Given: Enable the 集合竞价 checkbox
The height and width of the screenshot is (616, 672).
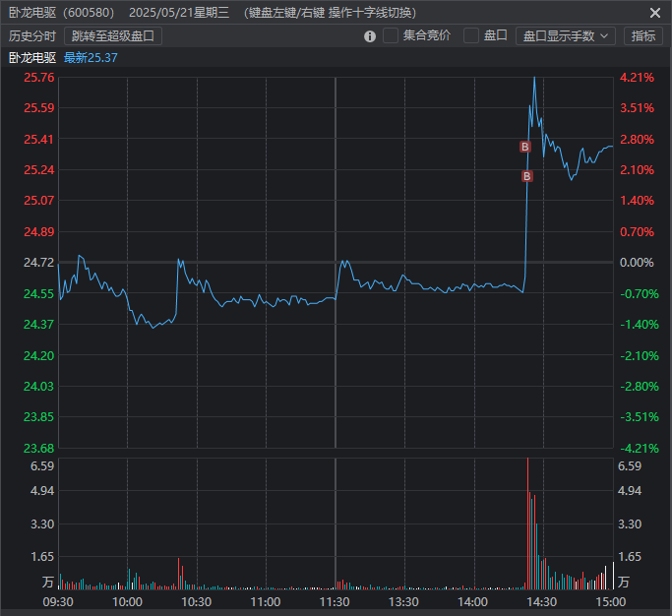Looking at the screenshot, I should pos(391,35).
